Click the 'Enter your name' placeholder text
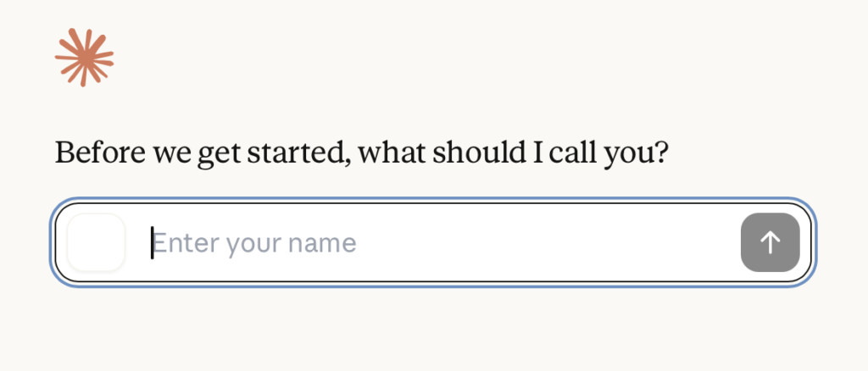 pos(254,243)
